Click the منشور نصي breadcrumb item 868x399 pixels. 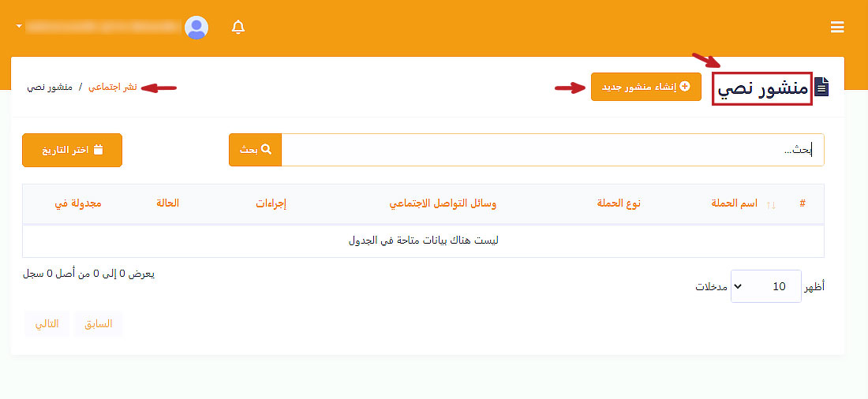50,87
